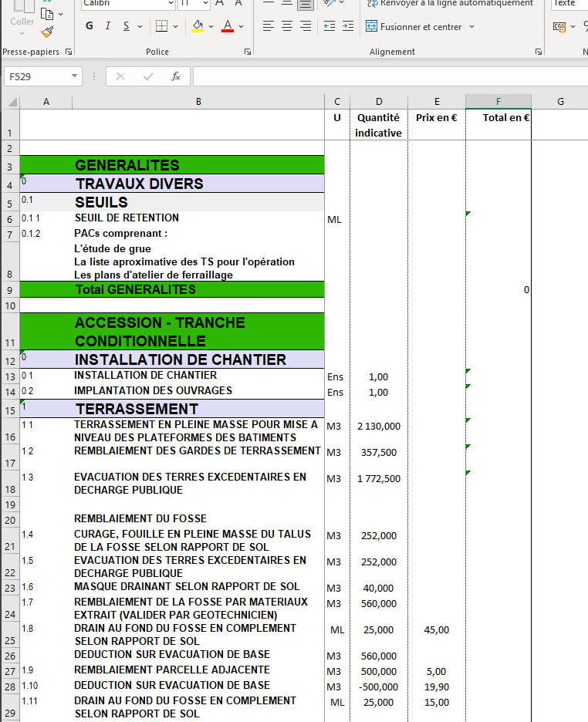Screen dimensions: 588x722
Task: Click the 'Prix en €' header cell
Action: click(x=437, y=124)
